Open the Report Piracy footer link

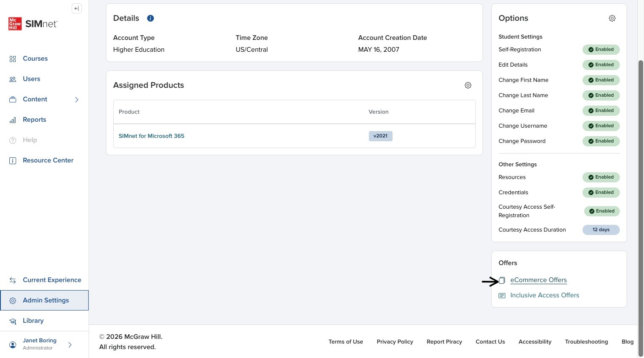click(x=444, y=342)
